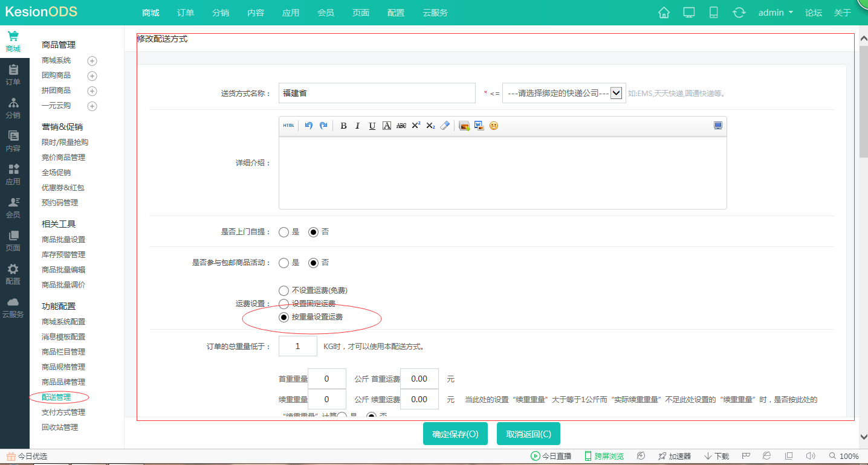Click the 取消返回(C) button
The height and width of the screenshot is (465, 868).
point(528,434)
